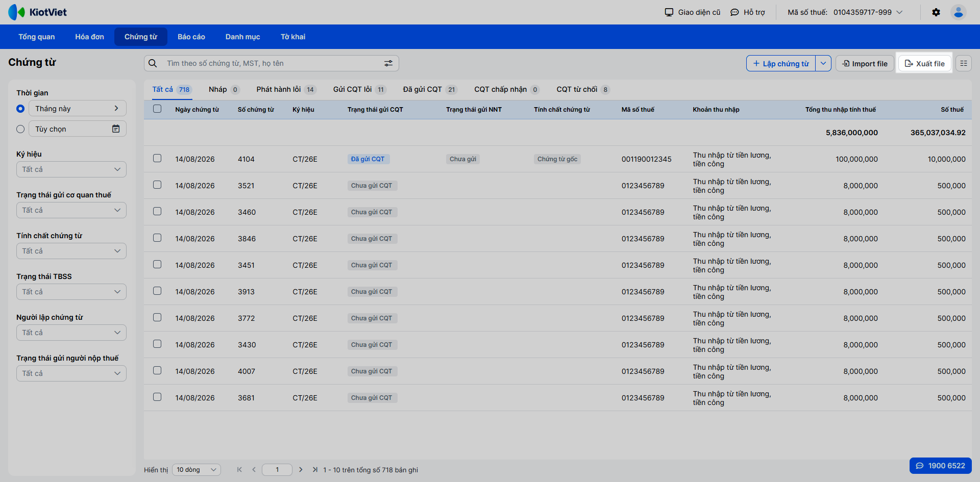Switch to the Gửi CQT lỗi tab
Image resolution: width=980 pixels, height=482 pixels.
pyautogui.click(x=360, y=89)
